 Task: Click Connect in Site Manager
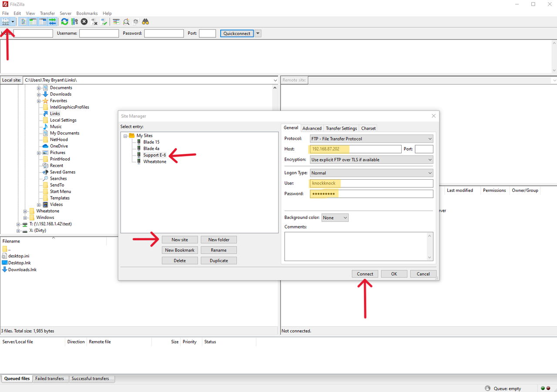tap(365, 274)
